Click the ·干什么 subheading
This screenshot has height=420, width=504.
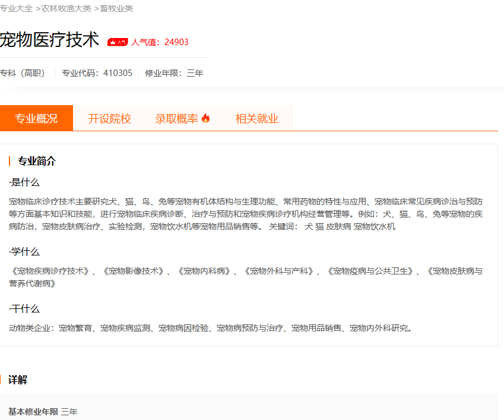24,309
